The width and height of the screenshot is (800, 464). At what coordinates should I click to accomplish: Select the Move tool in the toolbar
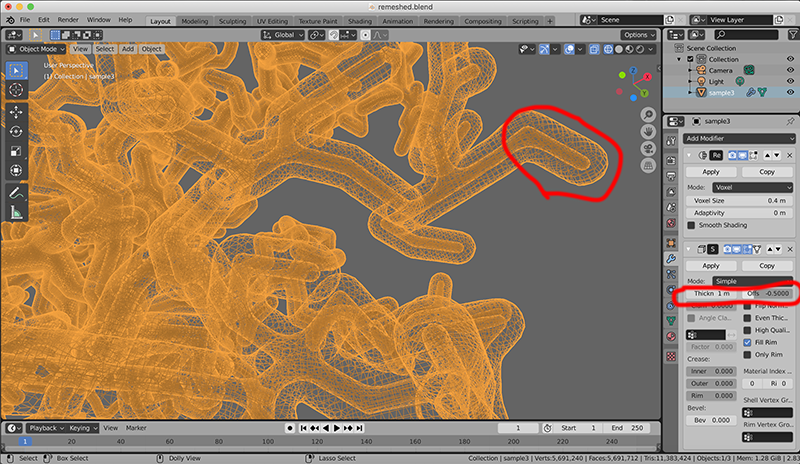[x=17, y=110]
